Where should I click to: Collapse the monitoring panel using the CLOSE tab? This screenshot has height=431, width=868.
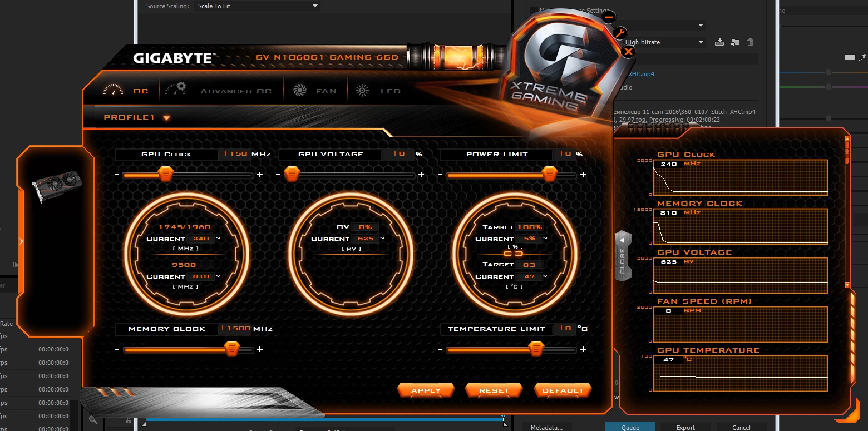click(x=623, y=257)
